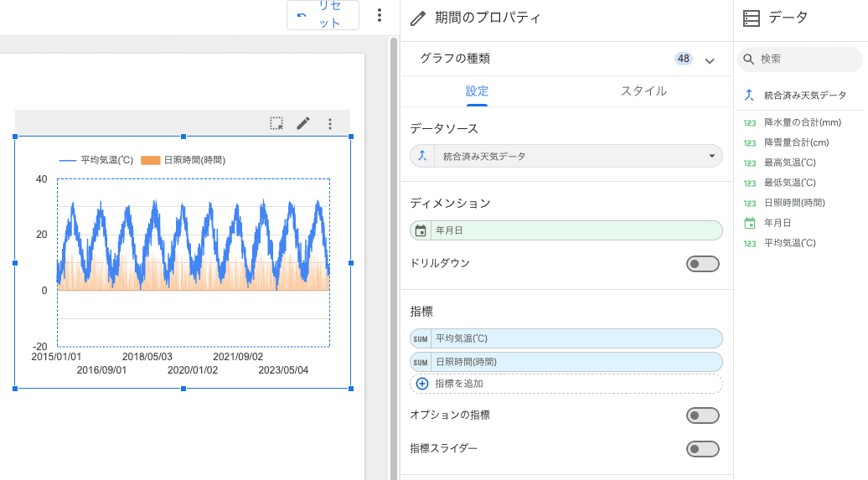Toggle the 指標スライダー switch

702,449
